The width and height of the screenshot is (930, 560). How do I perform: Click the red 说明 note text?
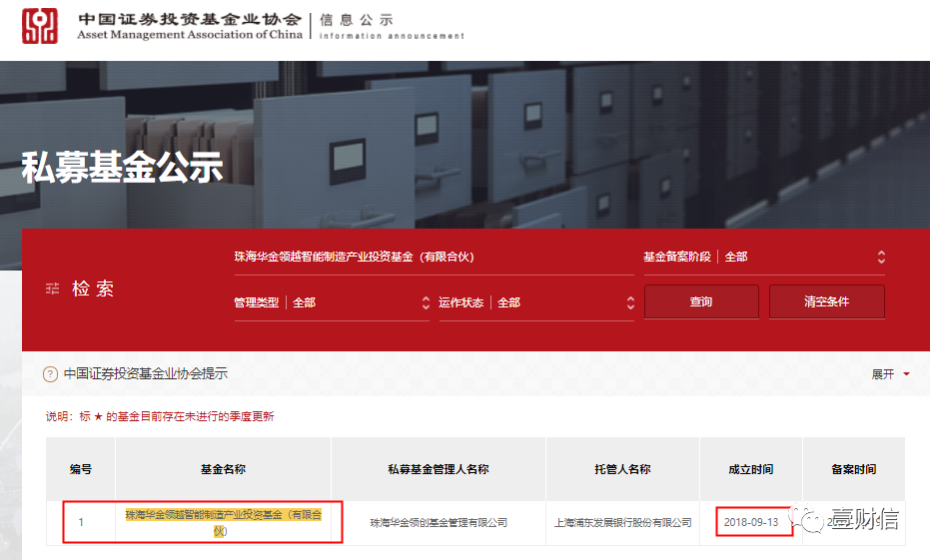[x=160, y=416]
